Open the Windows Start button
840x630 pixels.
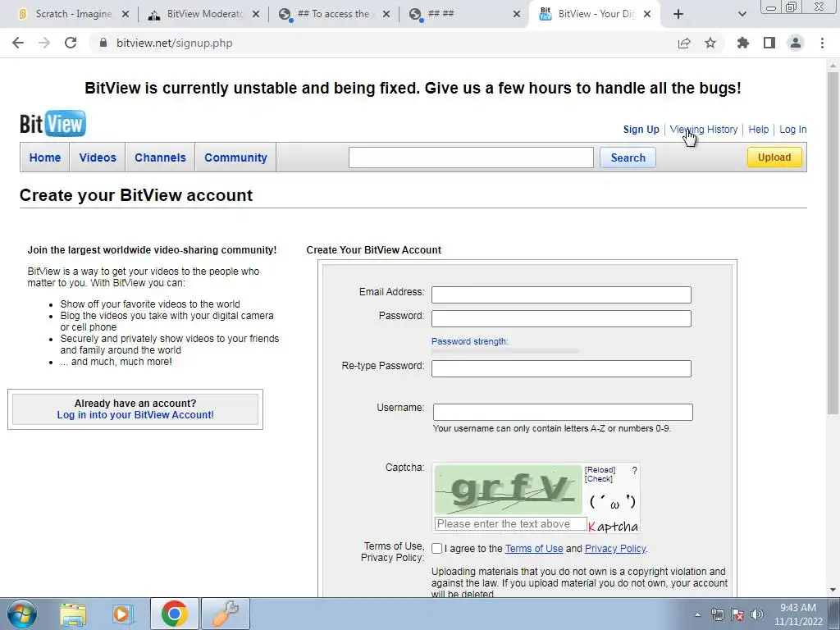point(21,614)
